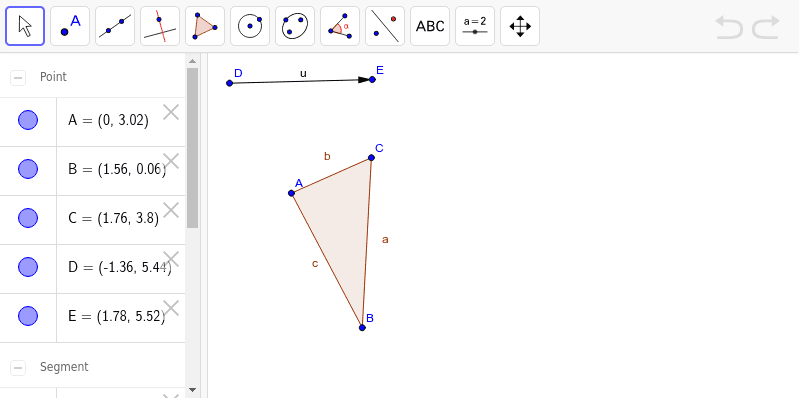Screen dimensions: 800x400
Task: Select the Perpendicular Line tool
Action: point(160,26)
